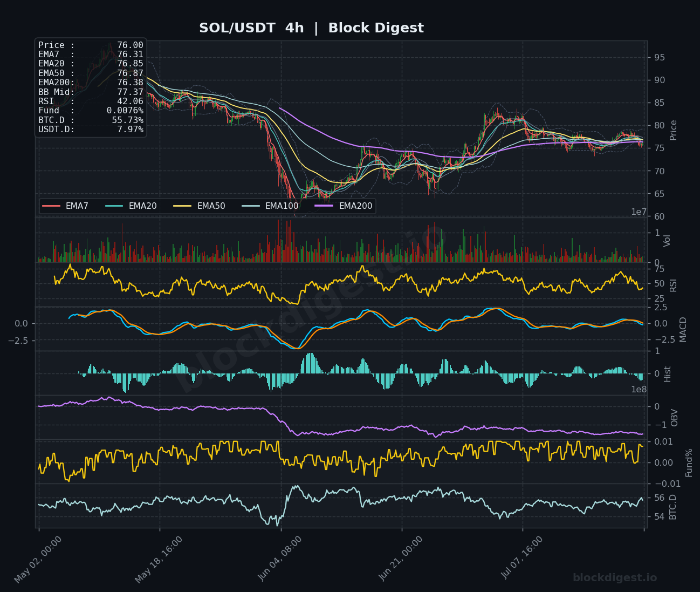Click the 85 price axis tick
The width and height of the screenshot is (700, 592).
click(660, 103)
